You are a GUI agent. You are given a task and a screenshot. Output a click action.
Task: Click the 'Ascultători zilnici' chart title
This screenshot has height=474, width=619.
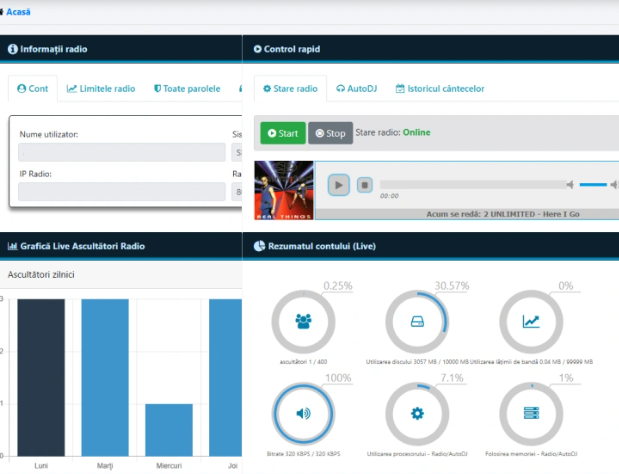click(41, 275)
